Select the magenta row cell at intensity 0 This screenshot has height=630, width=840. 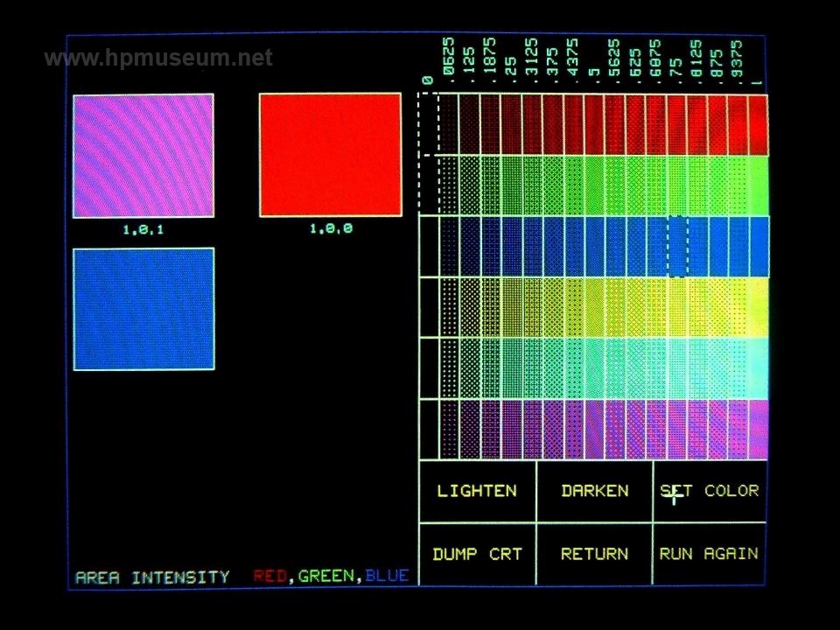429,430
